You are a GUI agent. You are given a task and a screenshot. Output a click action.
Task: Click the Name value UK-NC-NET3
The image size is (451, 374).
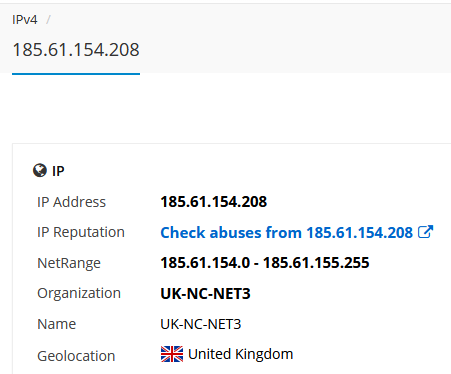(x=201, y=324)
